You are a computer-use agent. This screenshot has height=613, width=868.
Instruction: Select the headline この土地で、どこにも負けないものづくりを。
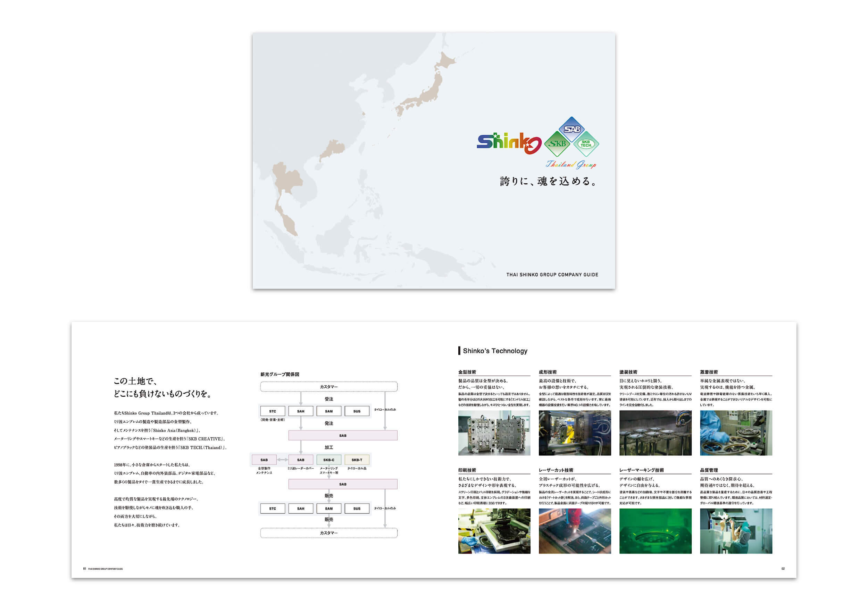coord(162,387)
